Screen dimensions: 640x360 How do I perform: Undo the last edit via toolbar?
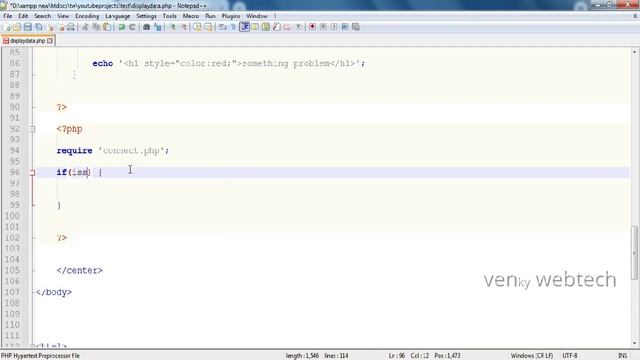[x=122, y=27]
